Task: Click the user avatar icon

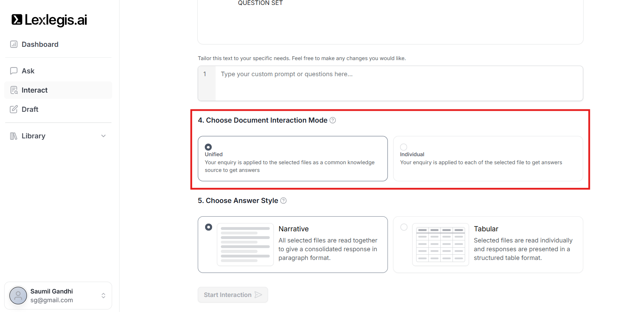Action: (18, 296)
